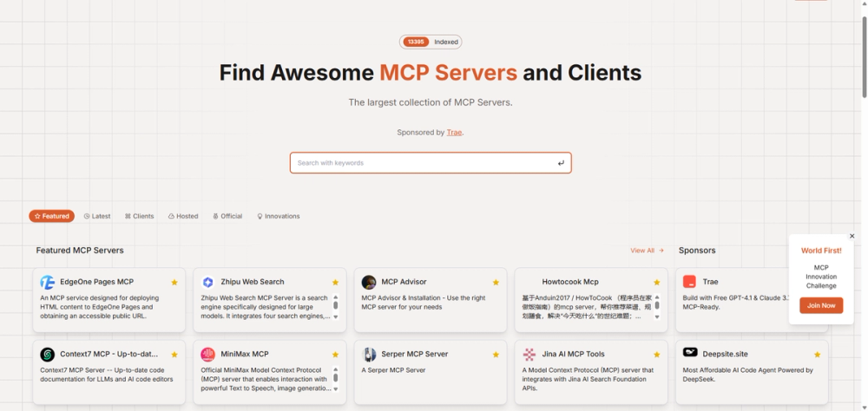The image size is (868, 411).
Task: Switch to the Latest tab
Action: (97, 216)
